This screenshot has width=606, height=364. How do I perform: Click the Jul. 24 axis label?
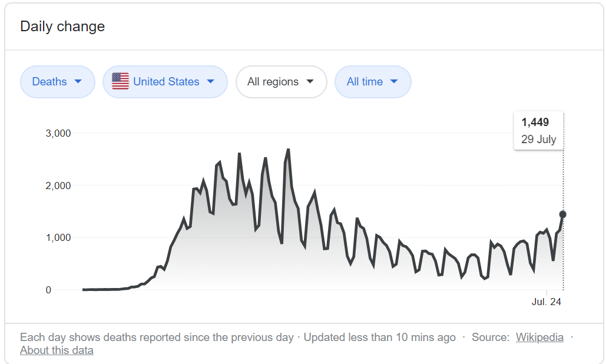click(546, 302)
